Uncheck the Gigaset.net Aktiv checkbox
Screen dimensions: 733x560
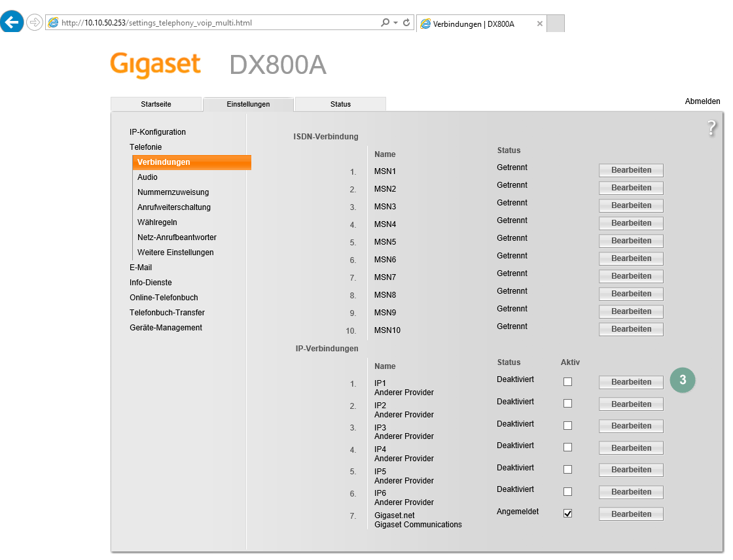(567, 514)
